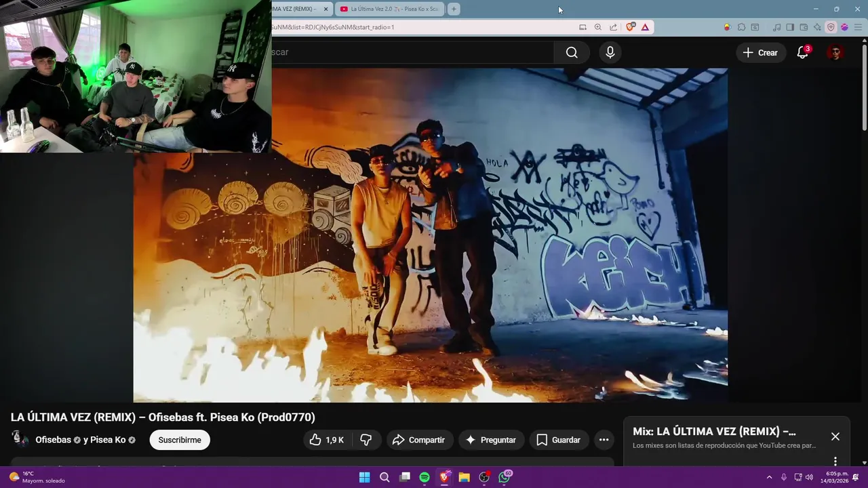Click the browser address bar URL
868x488 pixels.
tap(333, 27)
